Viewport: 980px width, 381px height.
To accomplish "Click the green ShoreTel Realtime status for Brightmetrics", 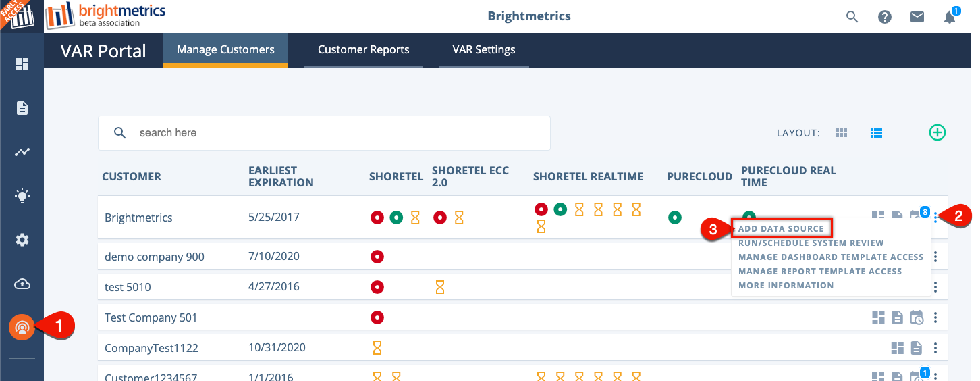I will click(560, 209).
